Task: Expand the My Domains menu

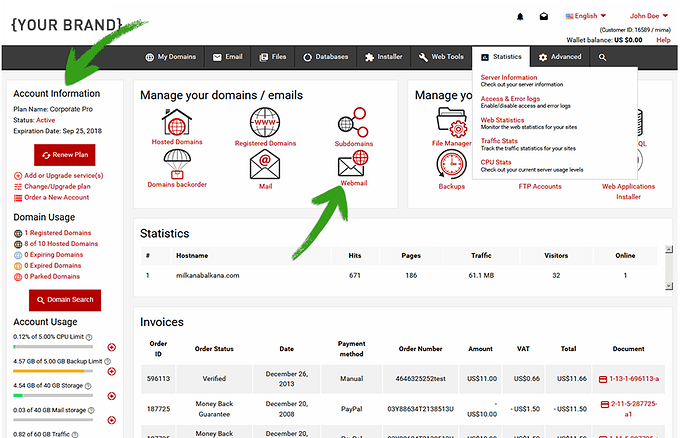Action: click(x=170, y=58)
